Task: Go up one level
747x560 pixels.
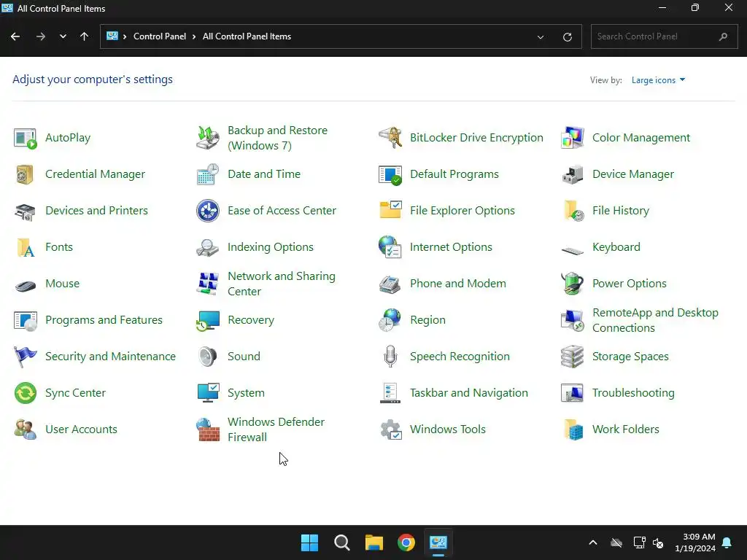Action: coord(85,36)
